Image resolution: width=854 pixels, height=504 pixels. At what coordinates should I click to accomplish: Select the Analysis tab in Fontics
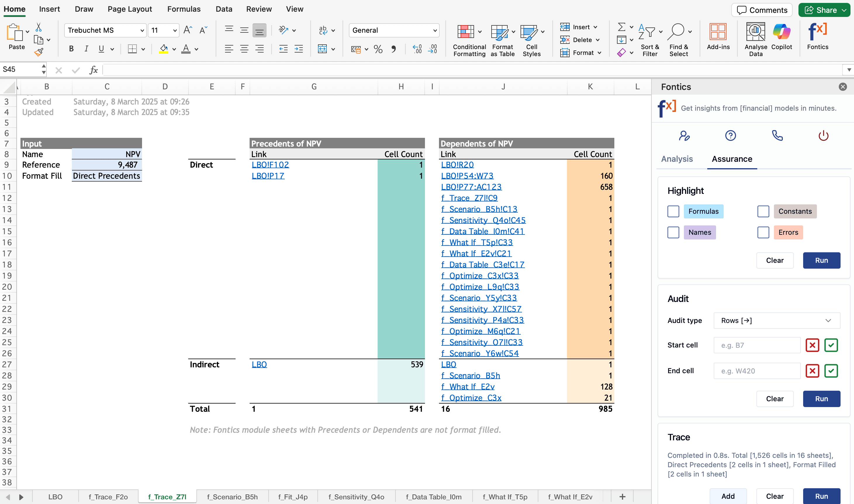click(x=677, y=159)
